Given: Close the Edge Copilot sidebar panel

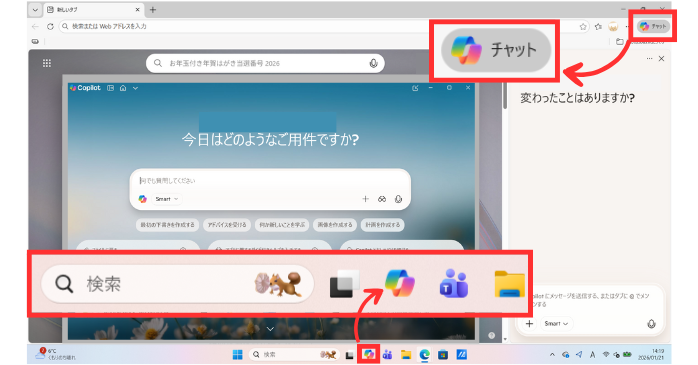Looking at the screenshot, I should [661, 59].
